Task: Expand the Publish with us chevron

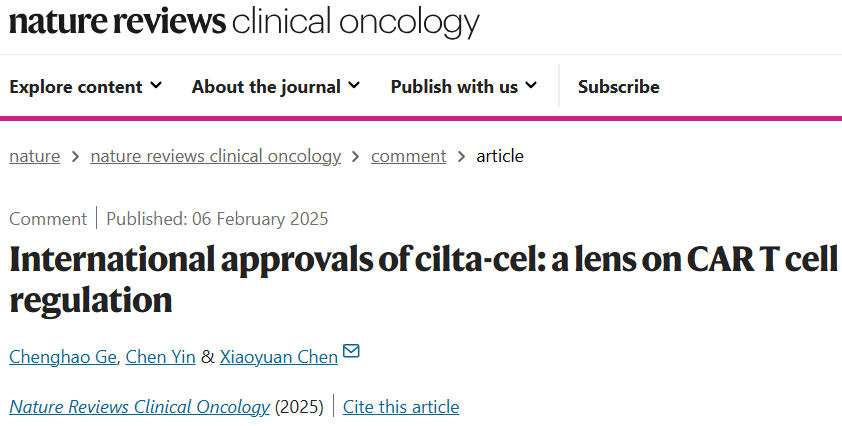Action: (531, 86)
